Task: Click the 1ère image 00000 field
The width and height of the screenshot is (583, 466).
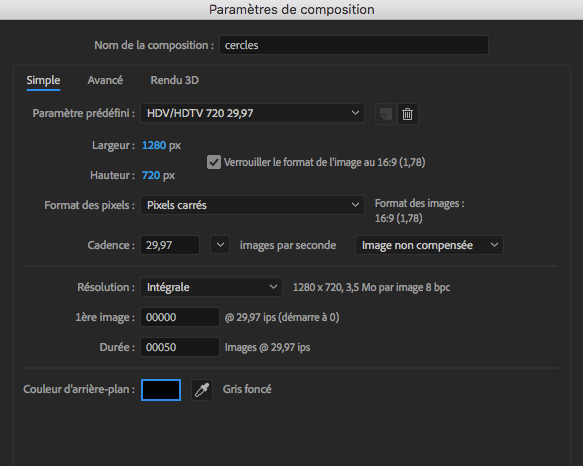Action: pos(180,317)
